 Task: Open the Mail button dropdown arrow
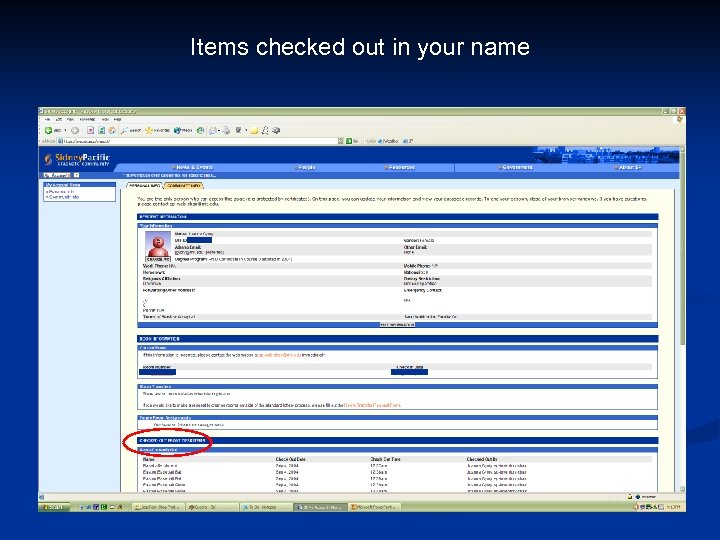coord(219,130)
